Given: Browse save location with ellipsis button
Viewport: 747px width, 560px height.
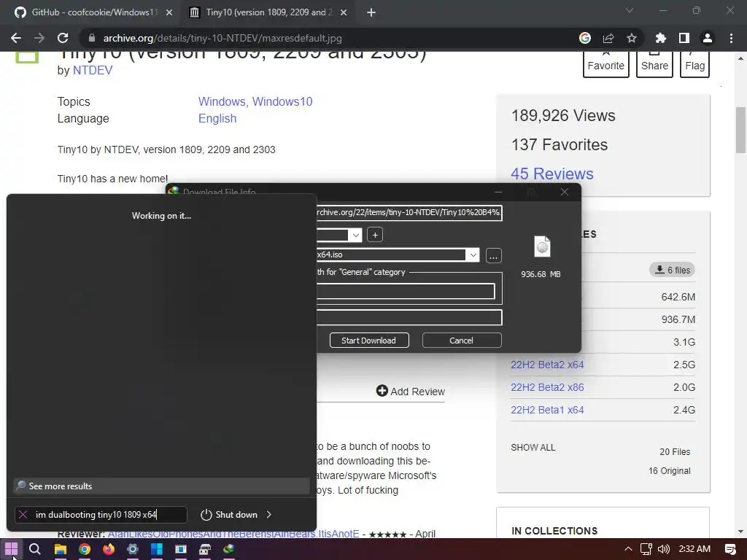Looking at the screenshot, I should (493, 256).
